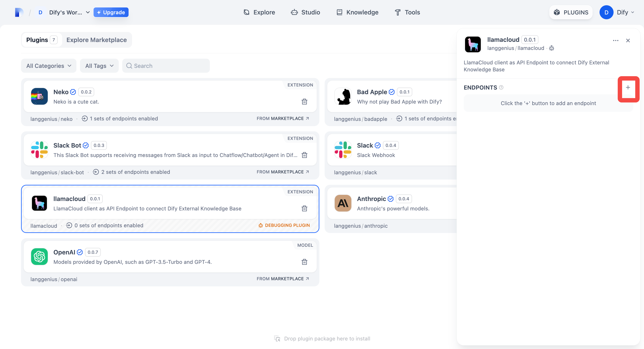
Task: Click Slack Bot's verified badge
Action: tap(86, 145)
